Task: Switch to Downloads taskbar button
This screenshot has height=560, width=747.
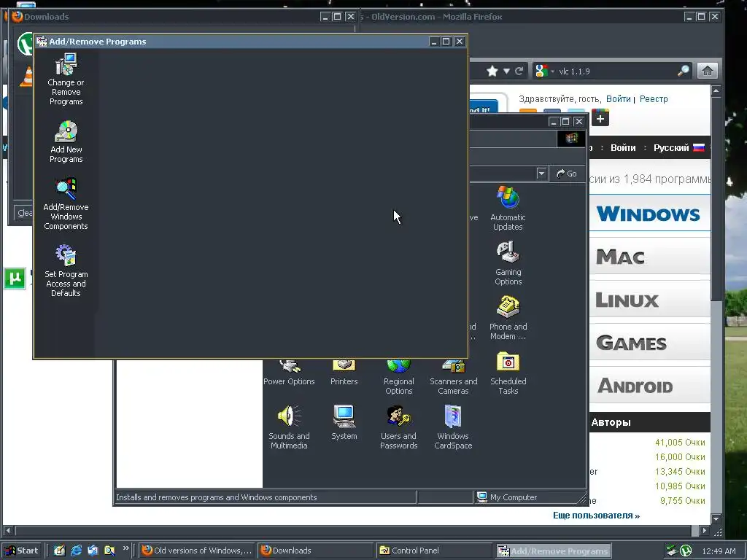Action: tap(315, 551)
